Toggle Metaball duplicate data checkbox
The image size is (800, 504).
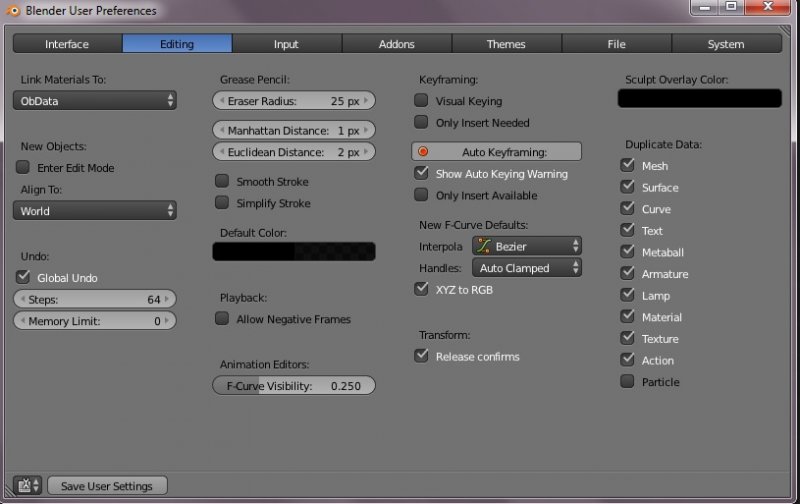pyautogui.click(x=628, y=251)
